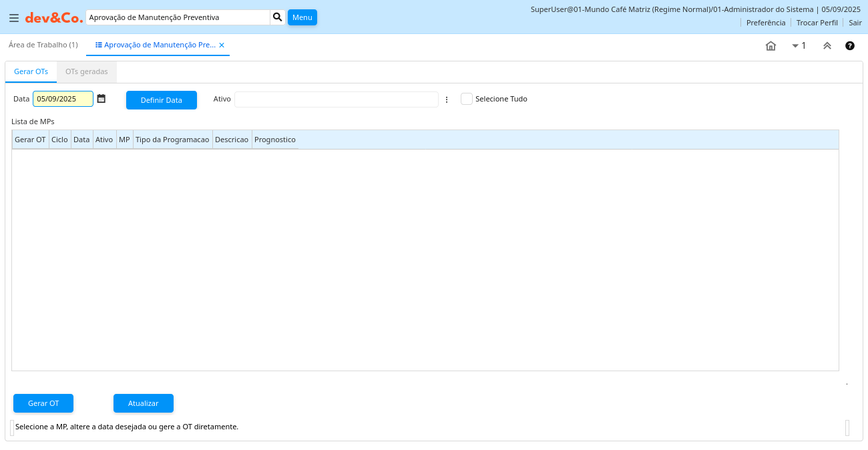Image resolution: width=868 pixels, height=450 pixels.
Task: Click the home icon
Action: (771, 46)
